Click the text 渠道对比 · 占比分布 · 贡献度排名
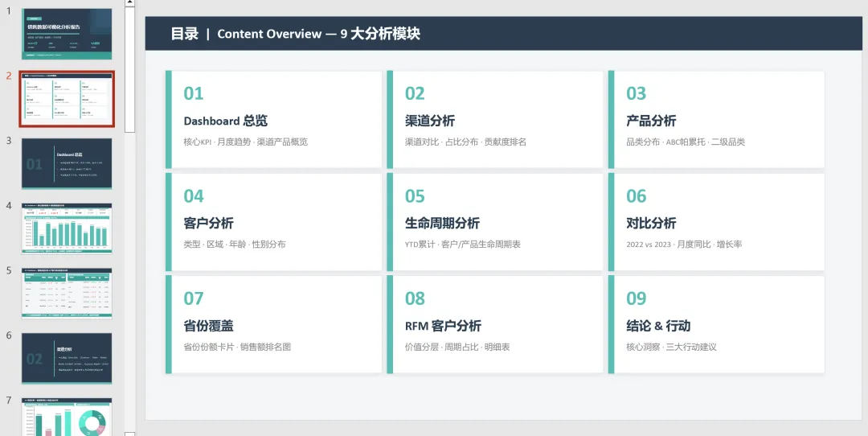868x436 pixels. pyautogui.click(x=465, y=142)
